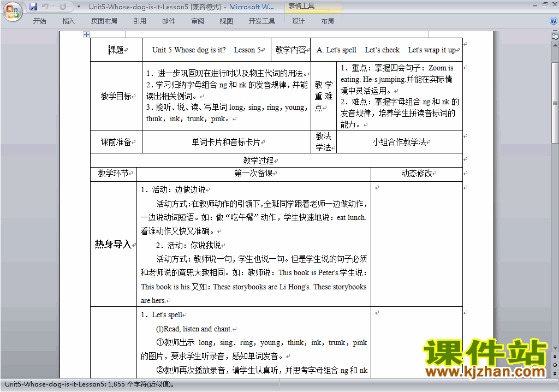This screenshot has height=392, width=559.
Task: Click the 动态修改 column header
Action: pyautogui.click(x=417, y=174)
